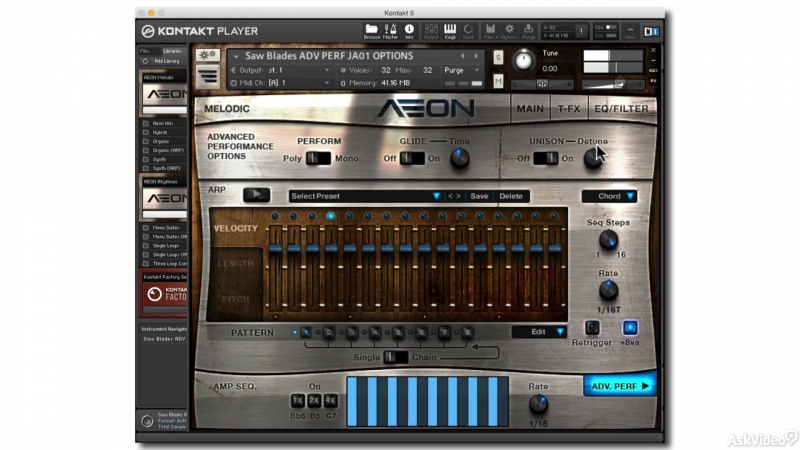Click the Save preset button
This screenshot has height=450, width=800.
[479, 196]
